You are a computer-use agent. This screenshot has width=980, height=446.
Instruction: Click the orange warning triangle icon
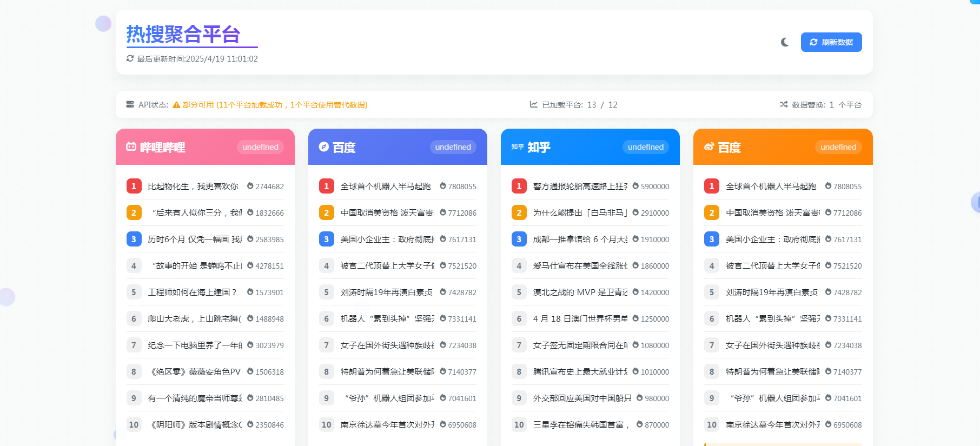tap(176, 105)
